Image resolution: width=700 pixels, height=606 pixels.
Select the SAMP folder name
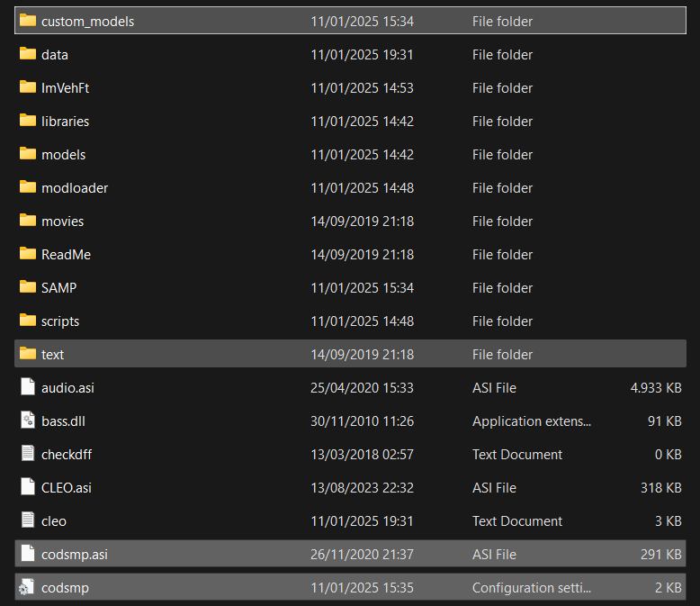[x=58, y=288]
